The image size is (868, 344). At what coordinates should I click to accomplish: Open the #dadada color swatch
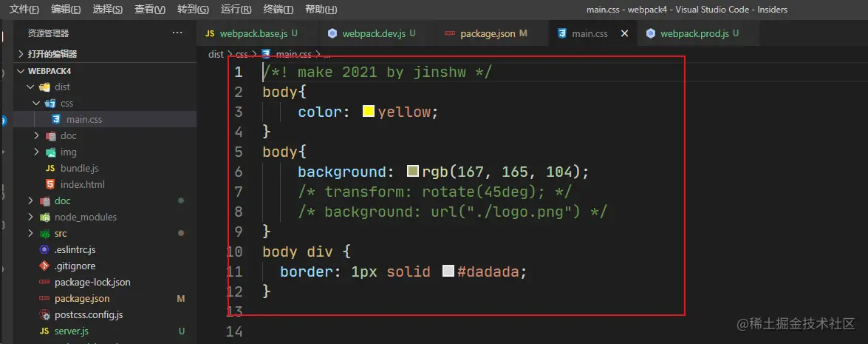click(x=448, y=271)
